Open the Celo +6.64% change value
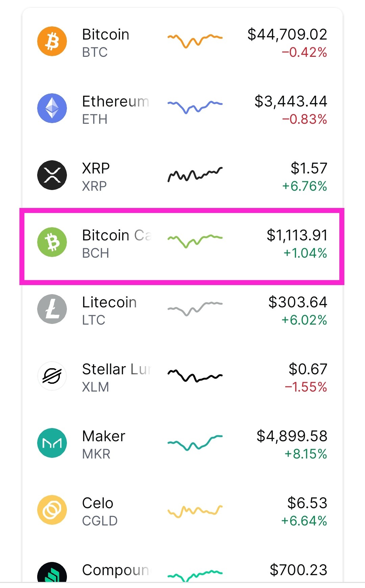 (304, 521)
